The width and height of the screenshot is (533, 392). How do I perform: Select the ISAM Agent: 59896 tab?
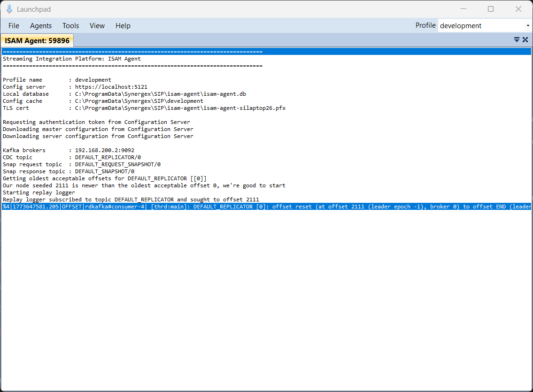click(37, 41)
